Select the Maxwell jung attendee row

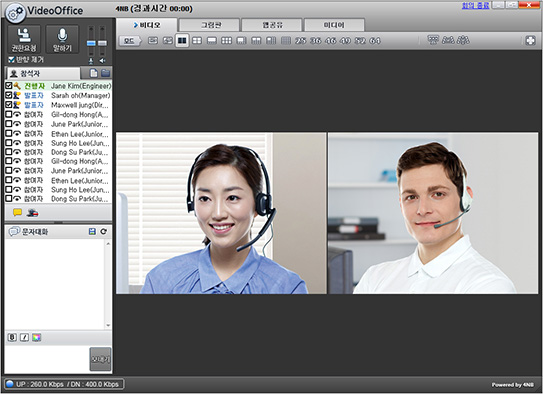coord(58,104)
